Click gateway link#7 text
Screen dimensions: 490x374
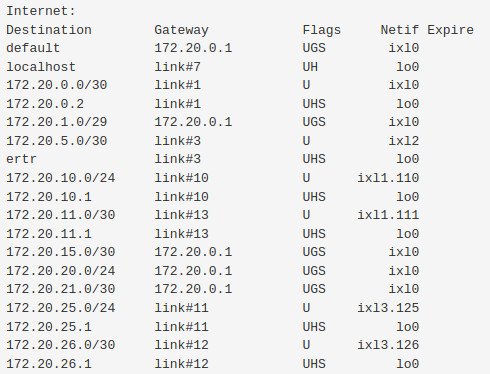pos(178,67)
